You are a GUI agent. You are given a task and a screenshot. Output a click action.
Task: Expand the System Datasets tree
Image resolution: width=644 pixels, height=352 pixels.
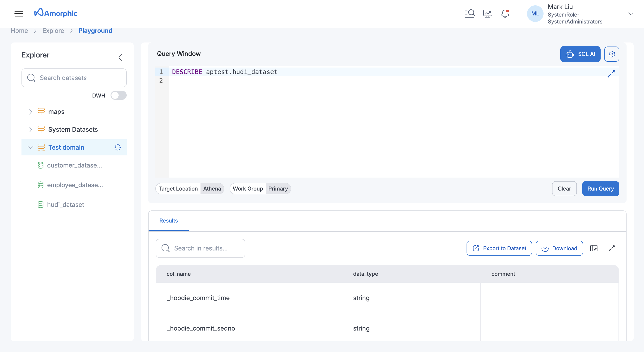(30, 129)
